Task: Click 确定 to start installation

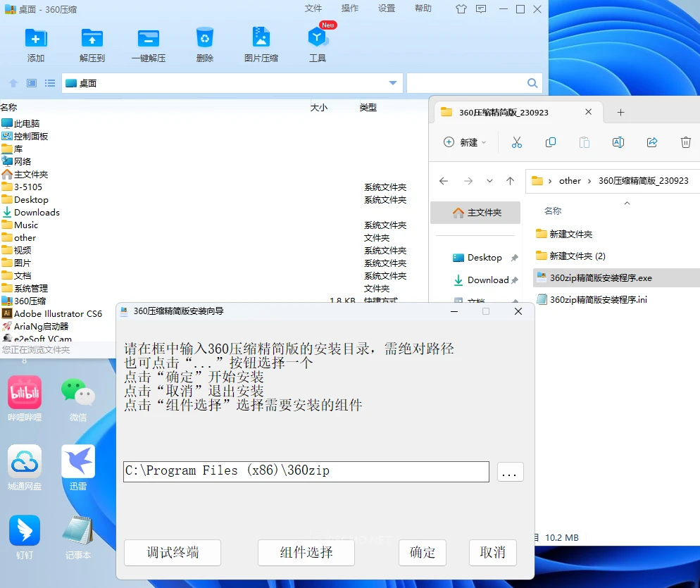Action: (x=423, y=553)
